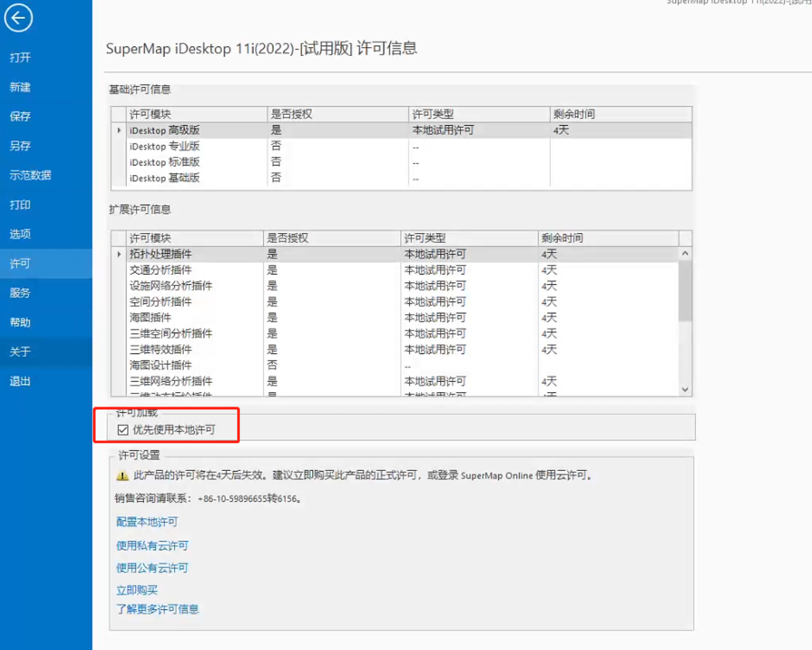
Task: Select the 打印 menu item
Action: tap(46, 205)
